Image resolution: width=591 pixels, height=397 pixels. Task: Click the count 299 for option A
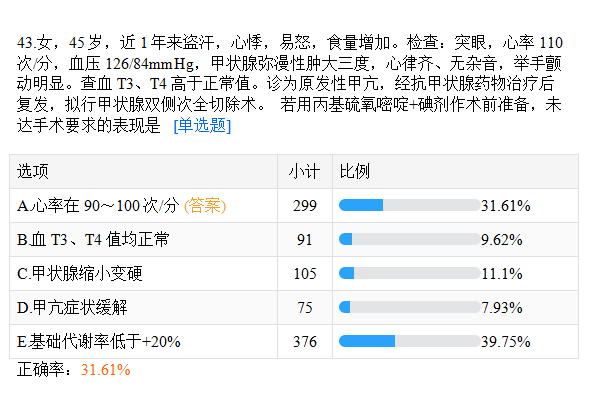point(305,206)
